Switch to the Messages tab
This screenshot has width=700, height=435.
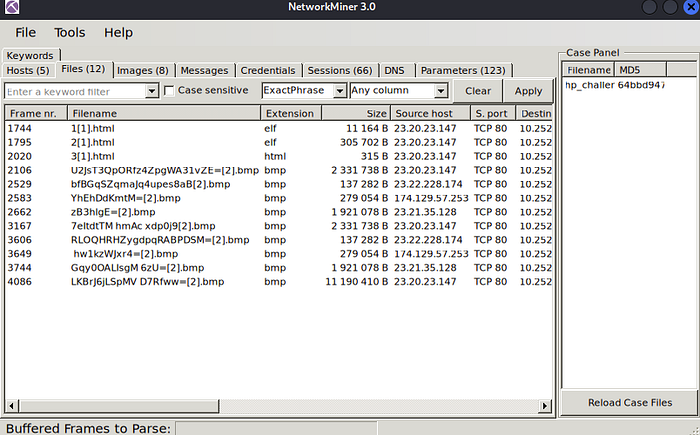pos(204,71)
